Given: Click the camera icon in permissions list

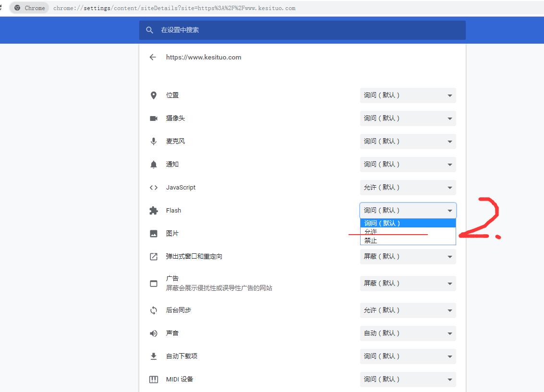Looking at the screenshot, I should (x=154, y=119).
